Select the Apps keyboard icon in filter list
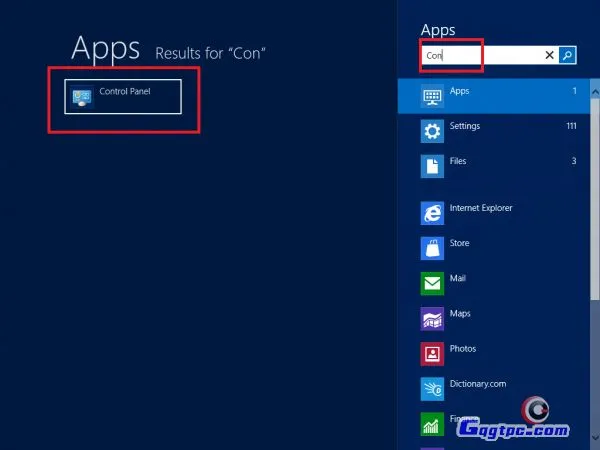Viewport: 600px width, 450px height. [x=432, y=97]
